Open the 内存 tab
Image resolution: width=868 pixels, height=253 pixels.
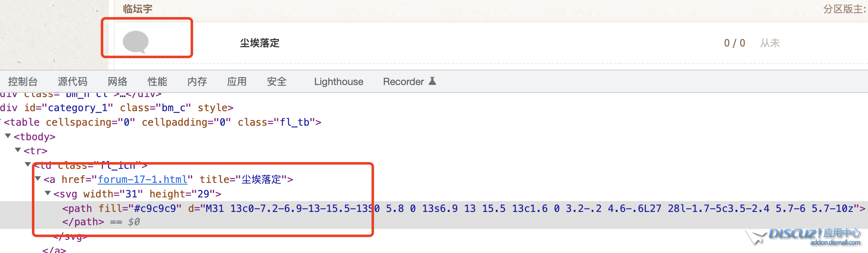coord(197,82)
